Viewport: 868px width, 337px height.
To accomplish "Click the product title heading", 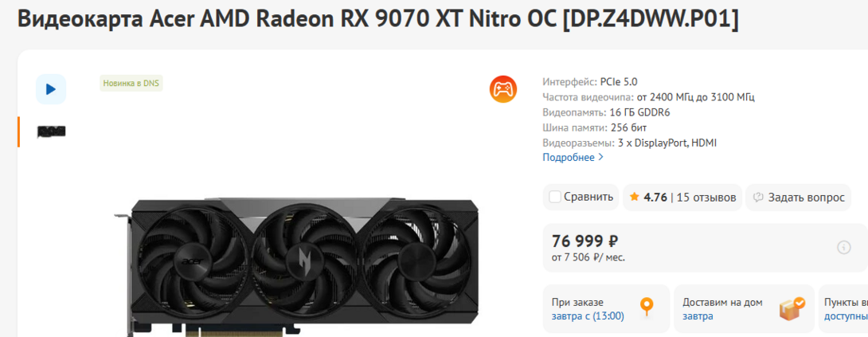I will [378, 18].
